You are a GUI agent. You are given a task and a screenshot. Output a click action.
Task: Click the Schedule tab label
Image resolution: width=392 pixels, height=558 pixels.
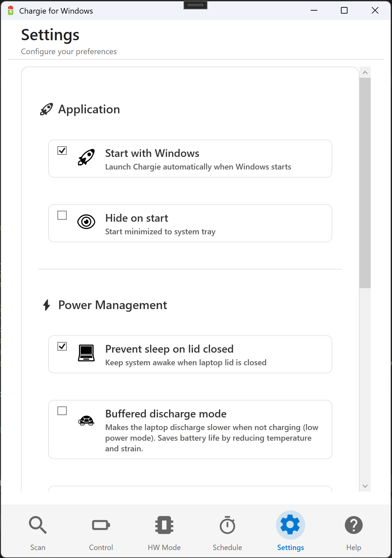coord(227,547)
